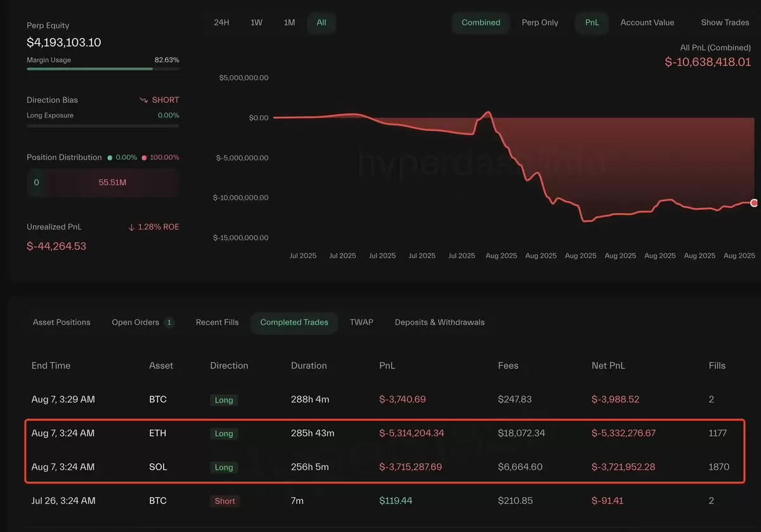The height and width of the screenshot is (532, 761).
Task: Enable Show Trades on the chart
Action: click(725, 22)
